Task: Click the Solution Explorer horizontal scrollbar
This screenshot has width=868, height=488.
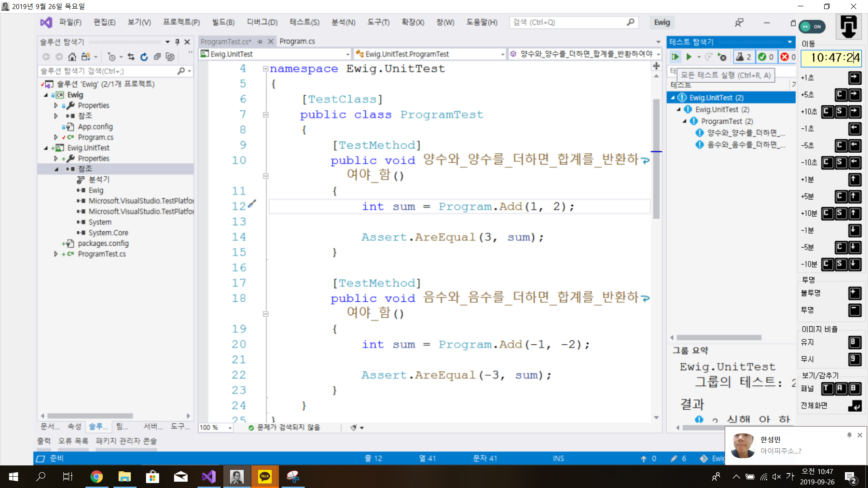Action: pyautogui.click(x=90, y=416)
